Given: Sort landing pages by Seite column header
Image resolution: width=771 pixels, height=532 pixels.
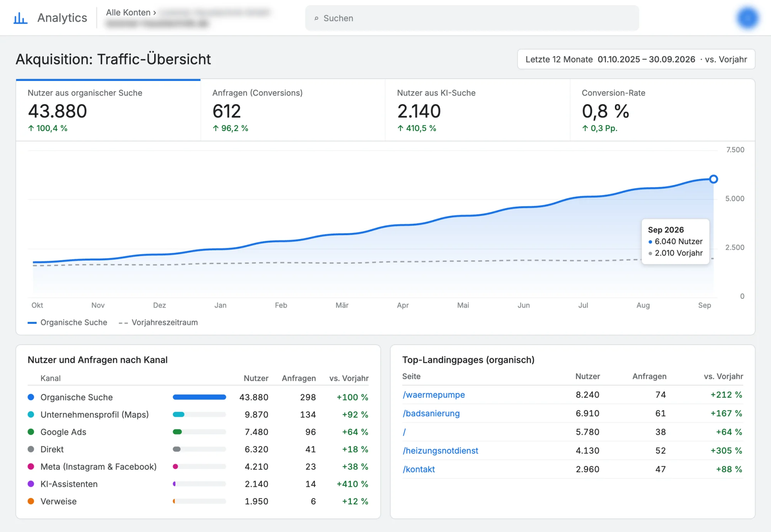Looking at the screenshot, I should point(411,376).
